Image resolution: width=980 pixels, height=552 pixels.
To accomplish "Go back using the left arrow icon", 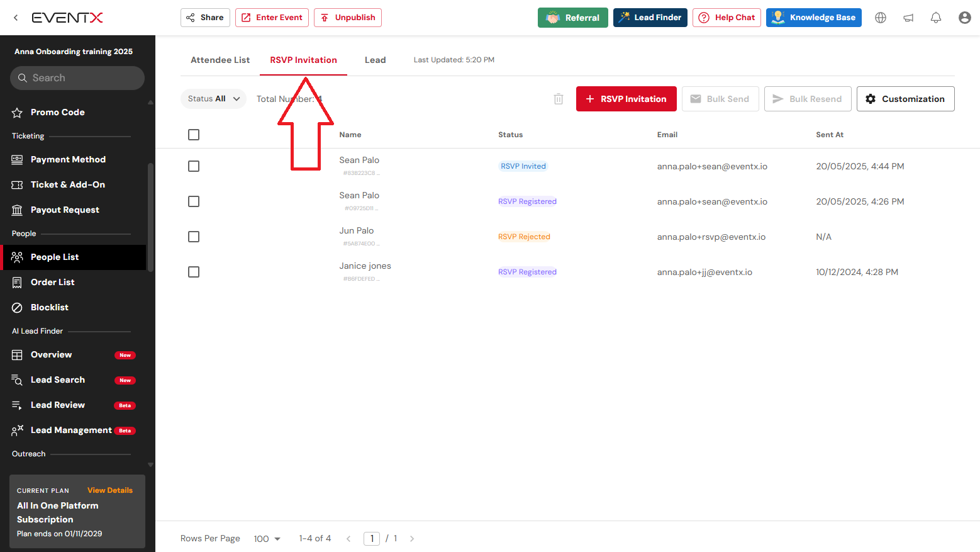I will pyautogui.click(x=16, y=18).
